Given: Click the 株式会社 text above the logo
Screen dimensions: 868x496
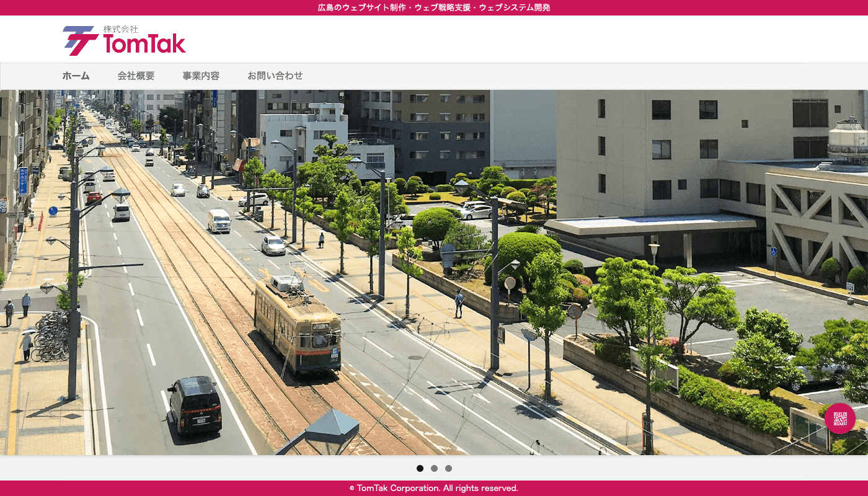Looking at the screenshot, I should [x=120, y=29].
